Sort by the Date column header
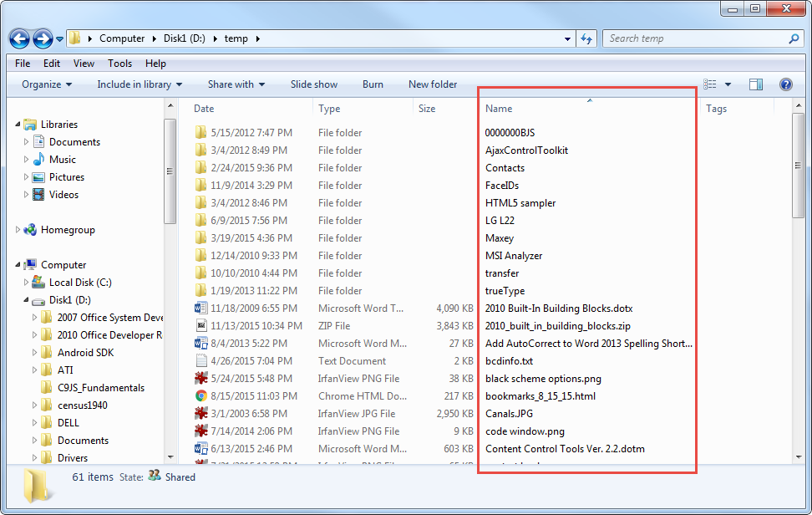The image size is (812, 515). (204, 109)
